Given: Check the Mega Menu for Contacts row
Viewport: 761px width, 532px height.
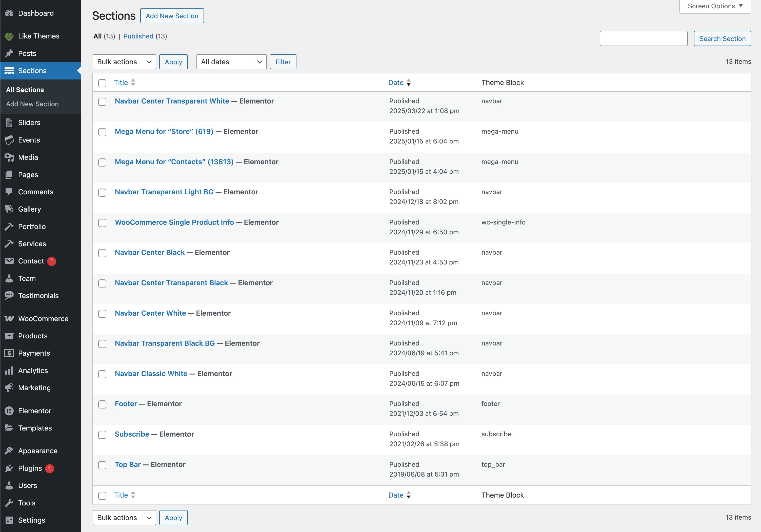Looking at the screenshot, I should [103, 162].
